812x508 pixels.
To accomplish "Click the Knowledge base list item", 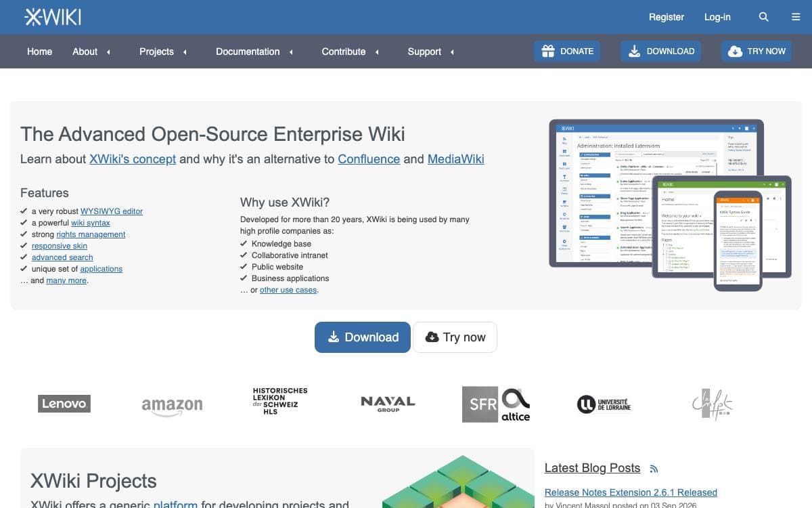I will tap(281, 244).
